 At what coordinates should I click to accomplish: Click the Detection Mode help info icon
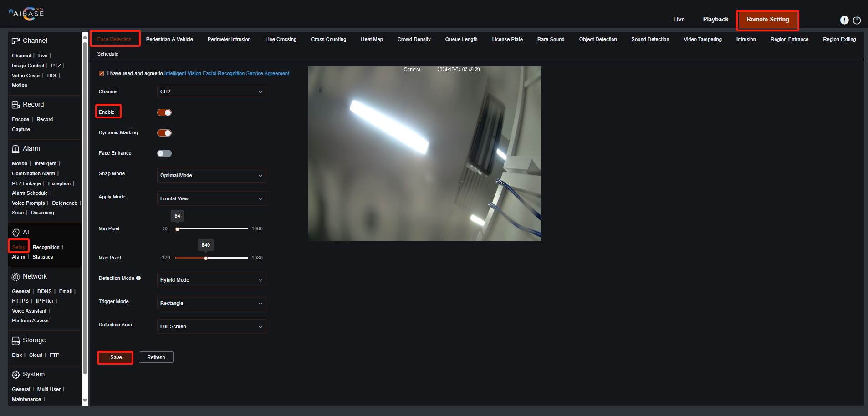coord(138,278)
